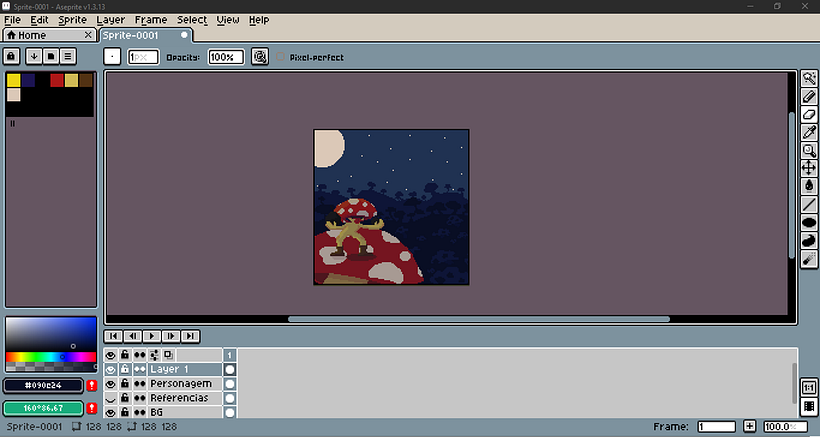Lock the Personagem layer
The height and width of the screenshot is (438, 820).
click(x=125, y=384)
